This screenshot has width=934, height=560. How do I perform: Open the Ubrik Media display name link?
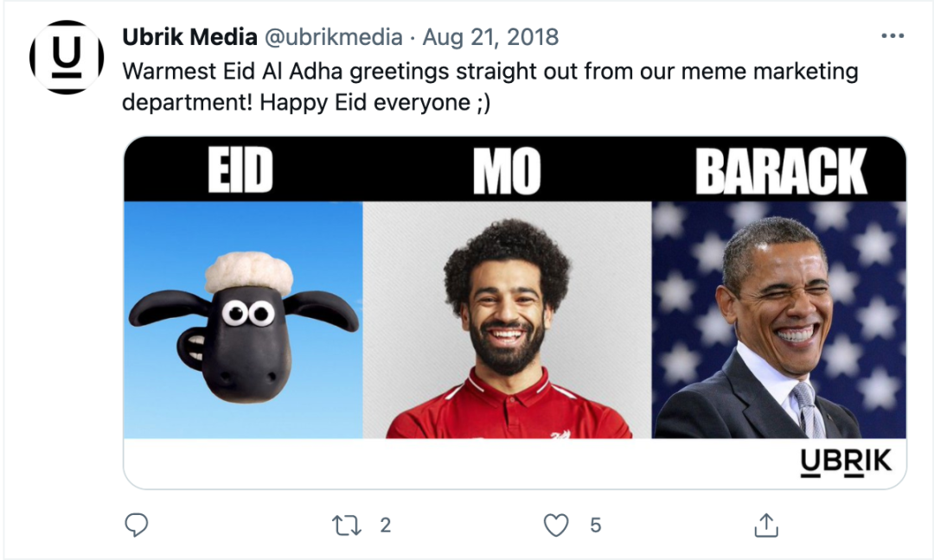point(190,37)
